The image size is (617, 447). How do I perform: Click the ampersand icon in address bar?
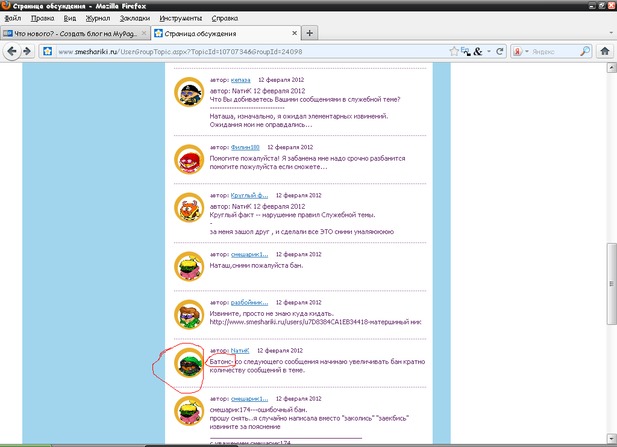478,51
